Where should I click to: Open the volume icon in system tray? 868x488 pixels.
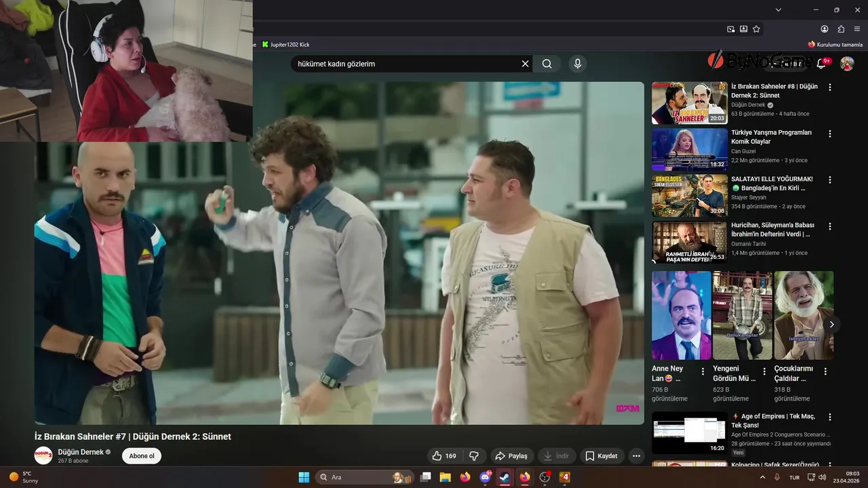[x=822, y=477]
